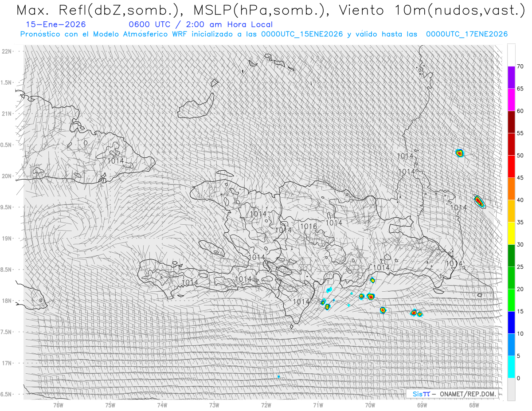
Task: Click the '72W' longitude axis label
Action: [266, 405]
